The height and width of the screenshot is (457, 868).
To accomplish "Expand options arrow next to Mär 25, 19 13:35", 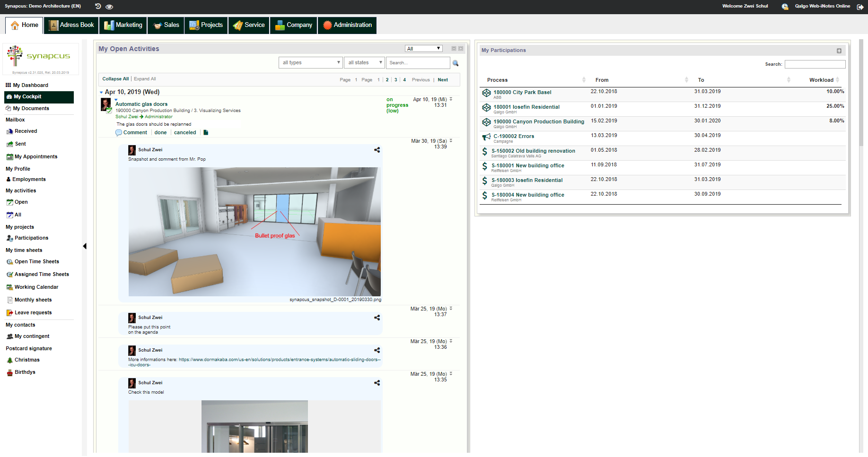I will pyautogui.click(x=451, y=374).
